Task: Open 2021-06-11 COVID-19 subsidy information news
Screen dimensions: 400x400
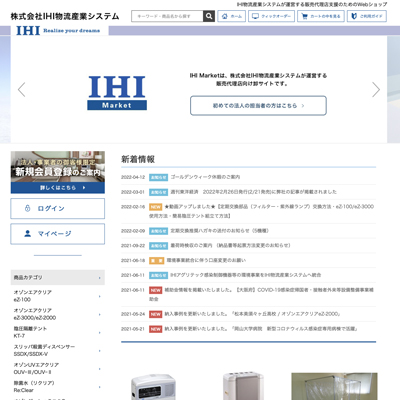Action: (x=262, y=294)
